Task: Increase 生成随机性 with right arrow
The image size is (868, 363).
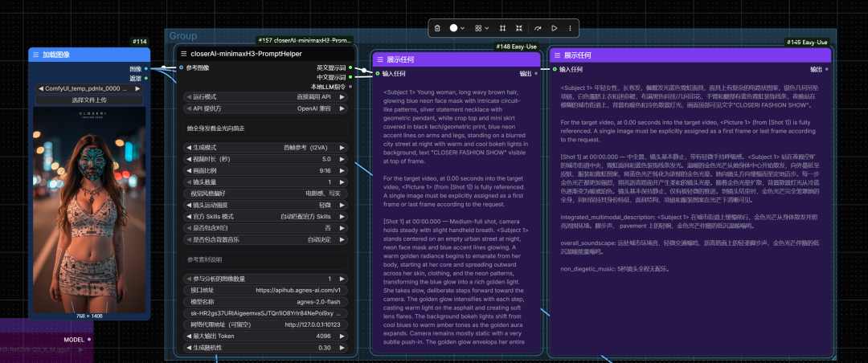Action: pyautogui.click(x=342, y=348)
